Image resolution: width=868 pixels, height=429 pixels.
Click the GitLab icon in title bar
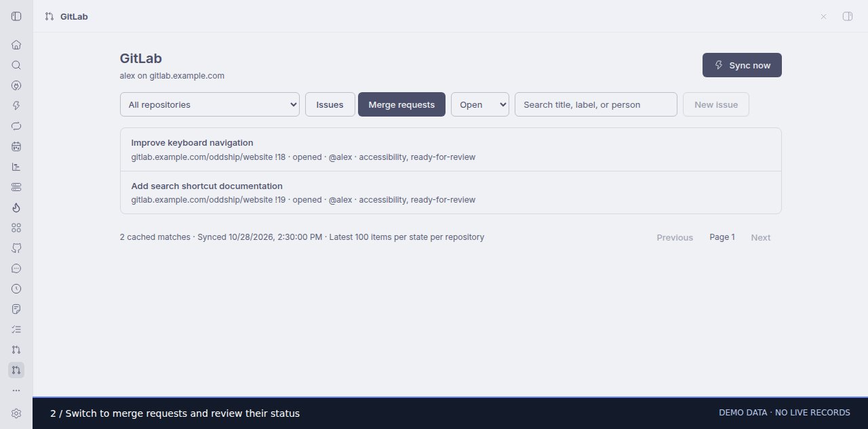tap(49, 16)
